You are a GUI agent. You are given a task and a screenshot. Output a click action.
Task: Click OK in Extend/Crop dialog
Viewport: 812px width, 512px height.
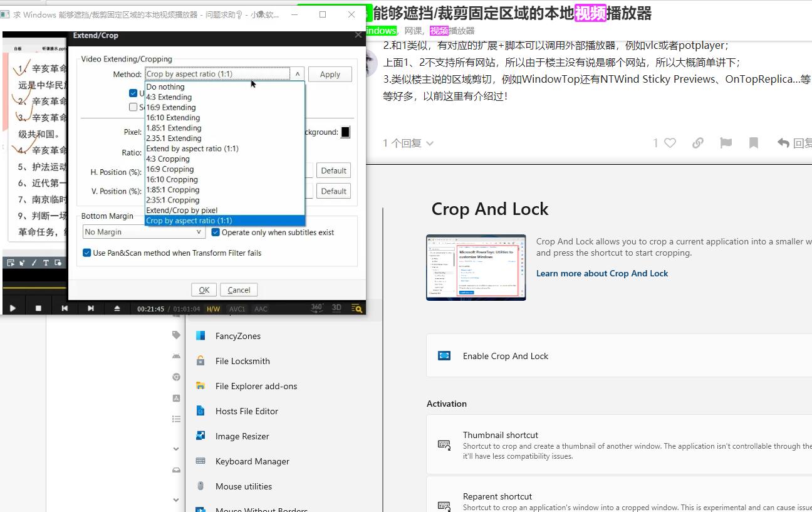[204, 290]
